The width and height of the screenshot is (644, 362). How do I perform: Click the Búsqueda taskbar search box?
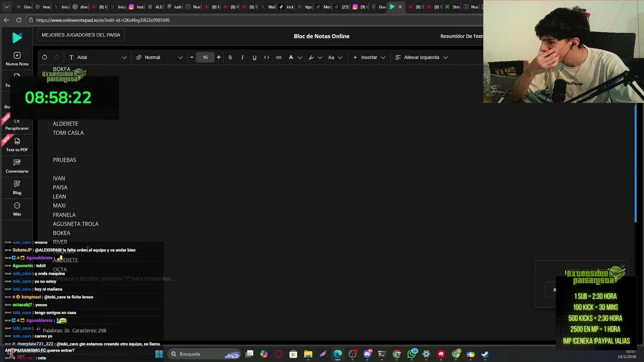point(204,354)
